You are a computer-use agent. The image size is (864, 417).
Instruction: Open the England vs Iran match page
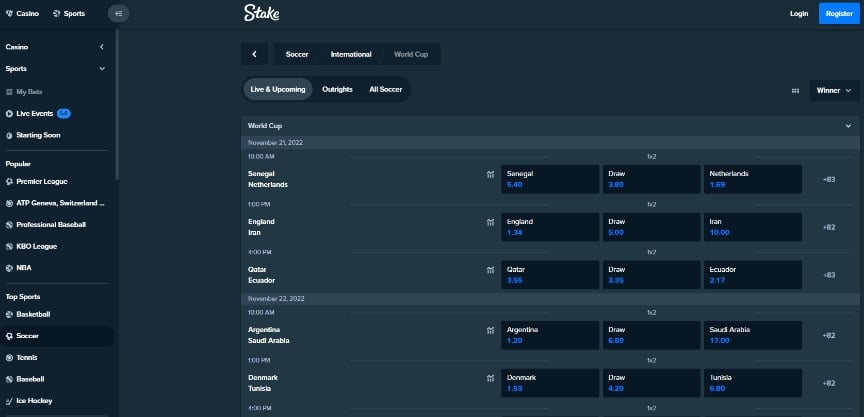(x=261, y=227)
